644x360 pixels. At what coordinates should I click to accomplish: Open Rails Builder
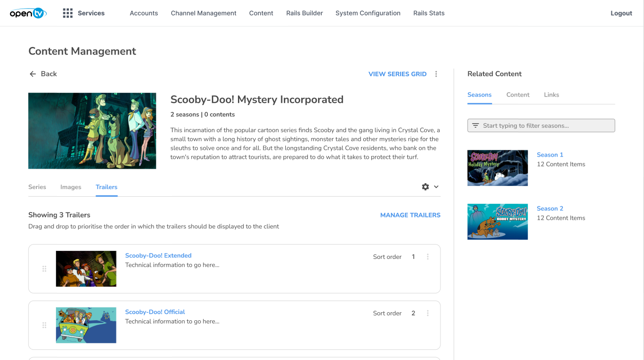[x=305, y=13]
